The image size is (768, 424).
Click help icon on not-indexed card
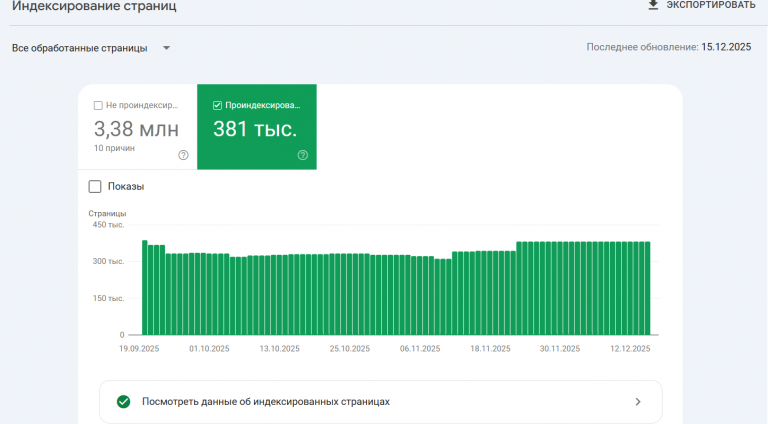183,155
